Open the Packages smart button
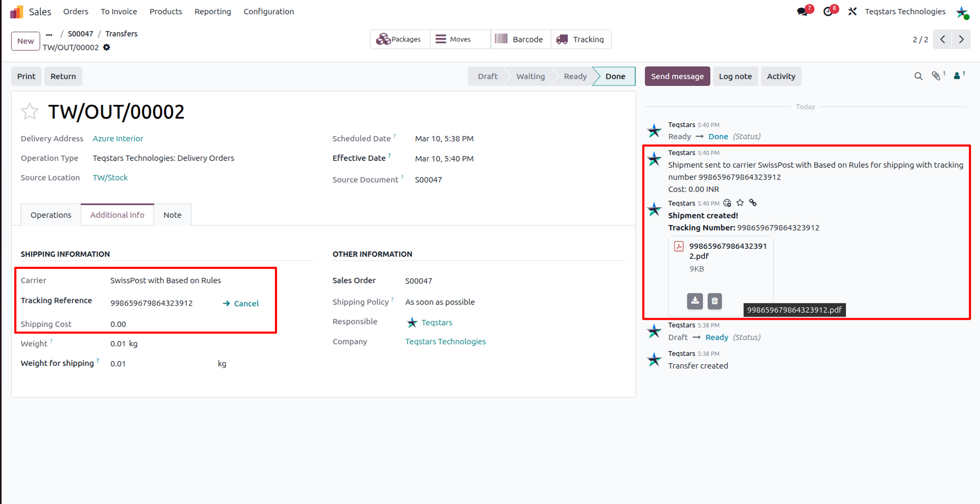Viewport: 980px width, 504px height. point(400,39)
